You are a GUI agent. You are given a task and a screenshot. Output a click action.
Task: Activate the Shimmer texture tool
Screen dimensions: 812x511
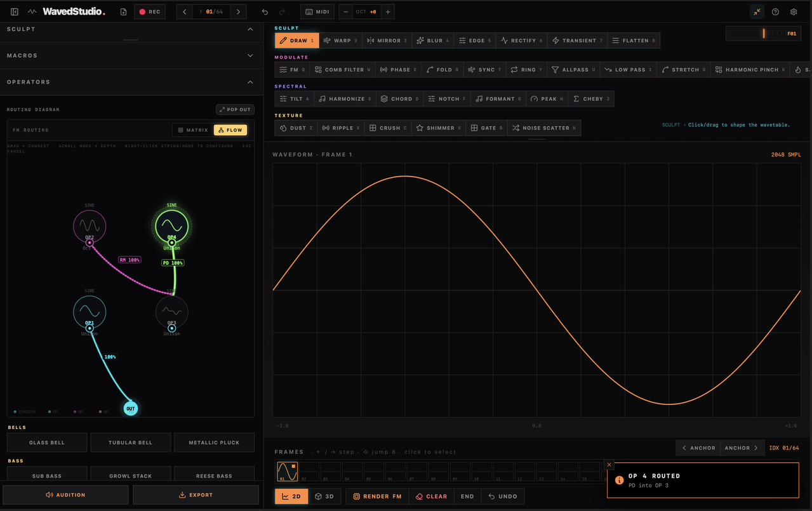click(439, 128)
